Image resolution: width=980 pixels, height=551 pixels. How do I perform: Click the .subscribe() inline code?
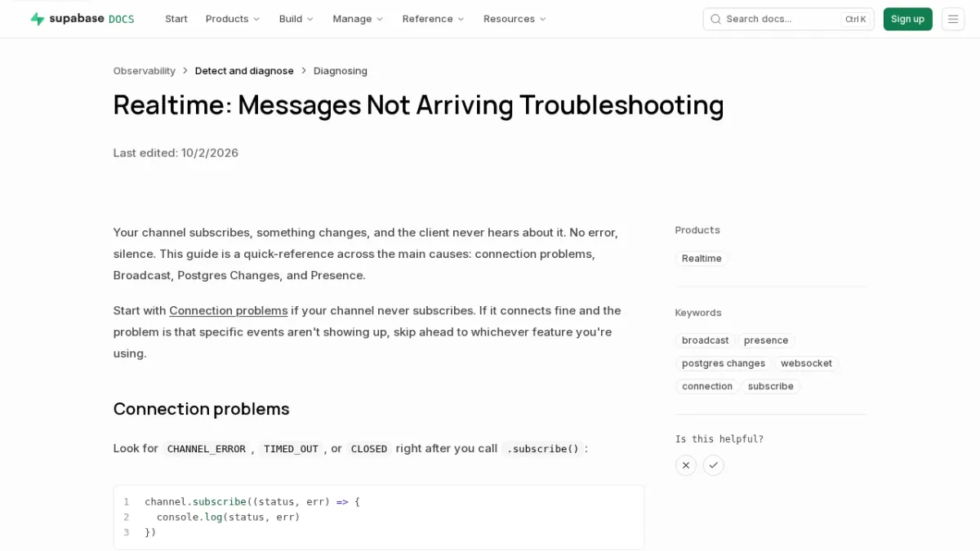click(542, 449)
